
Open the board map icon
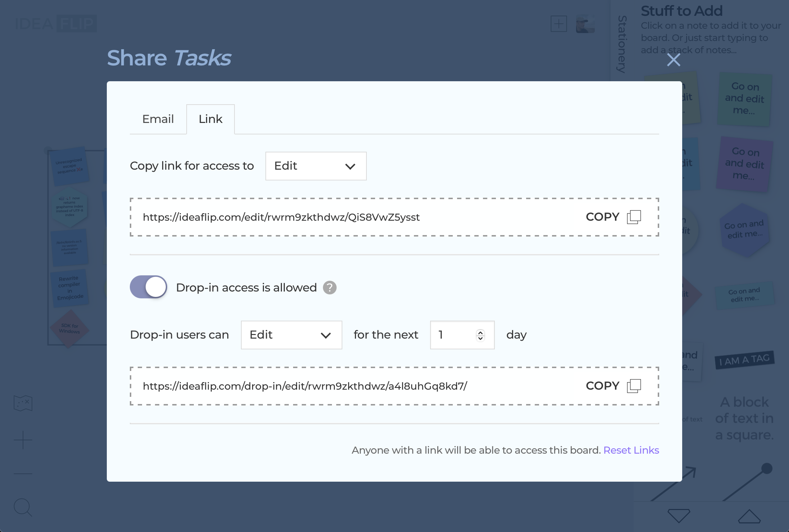coord(23,403)
